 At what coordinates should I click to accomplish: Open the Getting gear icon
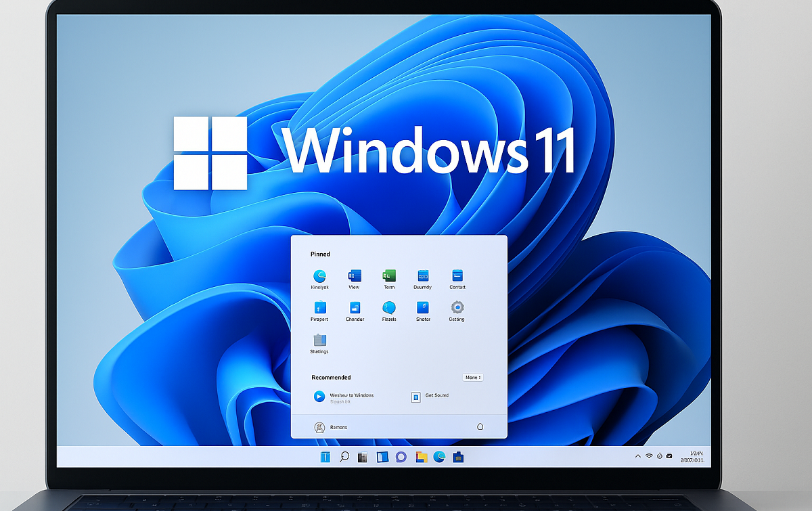457,308
